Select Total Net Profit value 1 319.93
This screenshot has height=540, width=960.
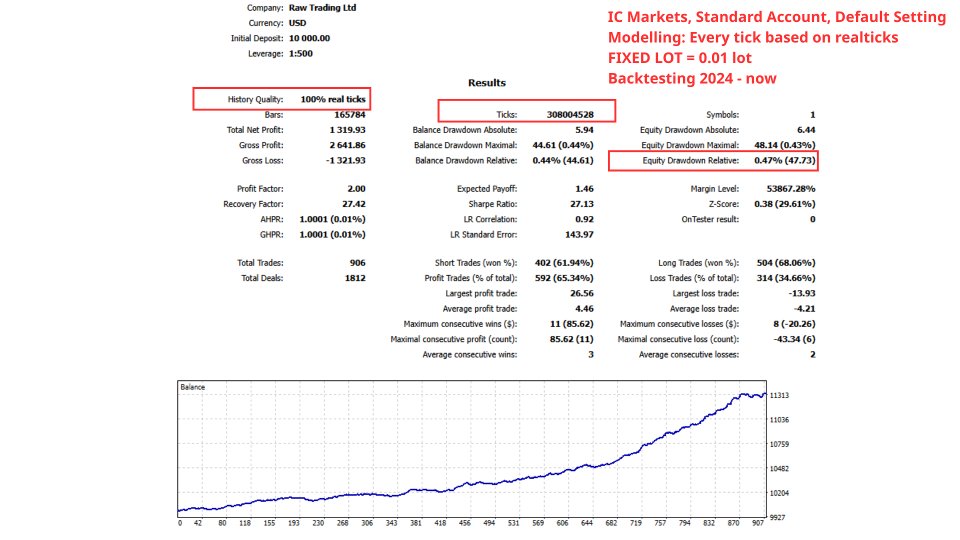348,130
